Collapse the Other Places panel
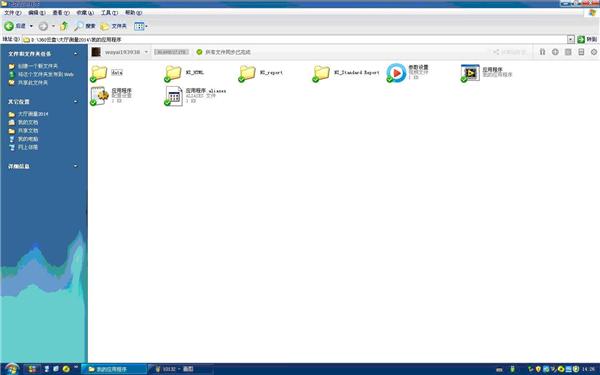Image resolution: width=600 pixels, height=375 pixels. tap(75, 101)
